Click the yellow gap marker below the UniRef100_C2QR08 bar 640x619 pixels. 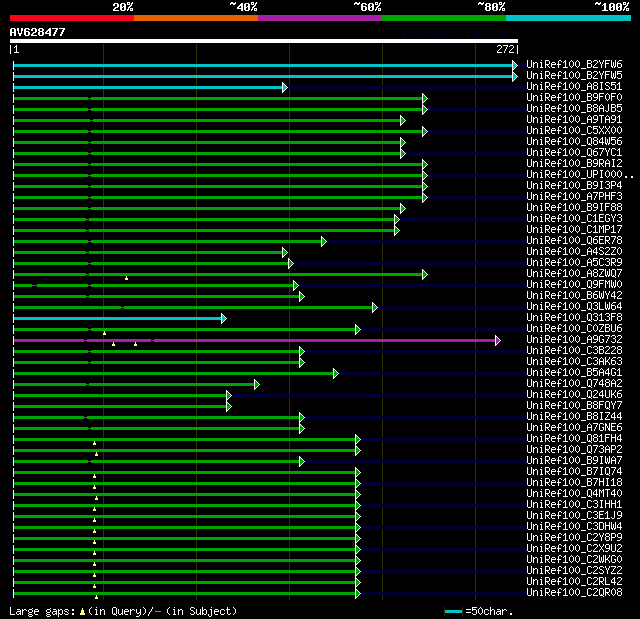pyautogui.click(x=96, y=597)
